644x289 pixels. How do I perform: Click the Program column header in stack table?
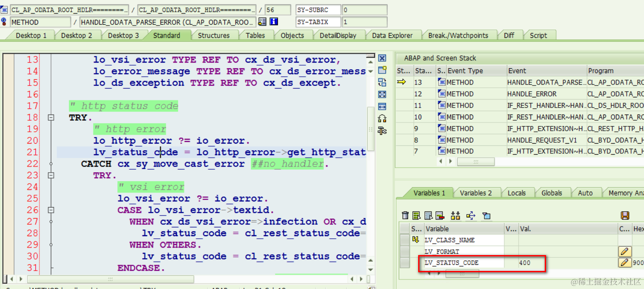615,70
